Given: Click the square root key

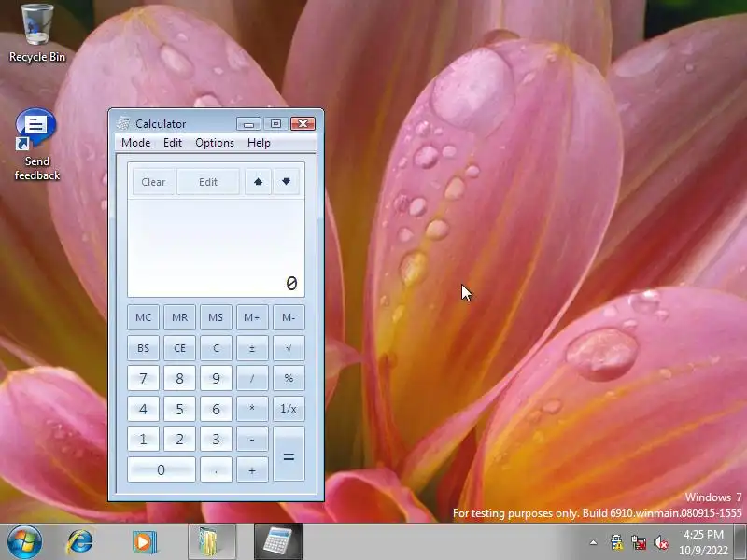Looking at the screenshot, I should pos(289,347).
